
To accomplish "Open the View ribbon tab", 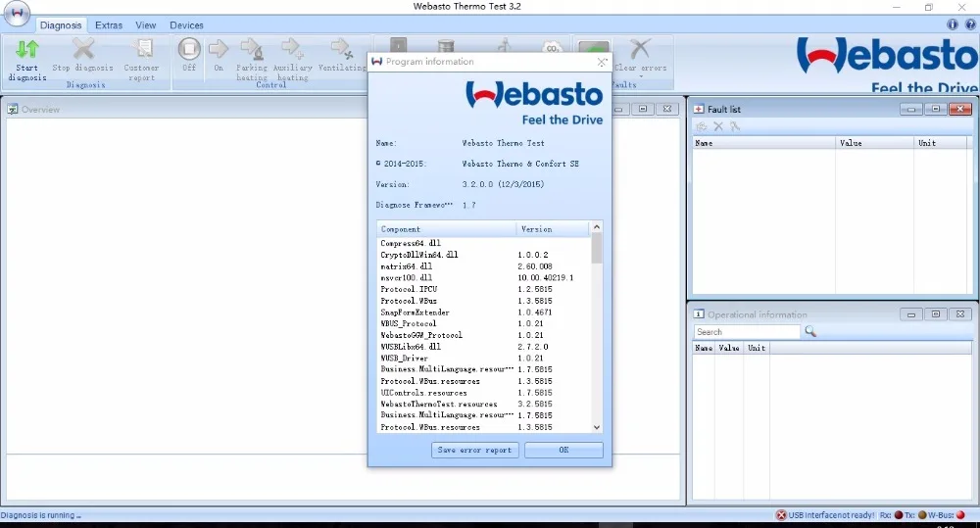I will click(x=146, y=25).
